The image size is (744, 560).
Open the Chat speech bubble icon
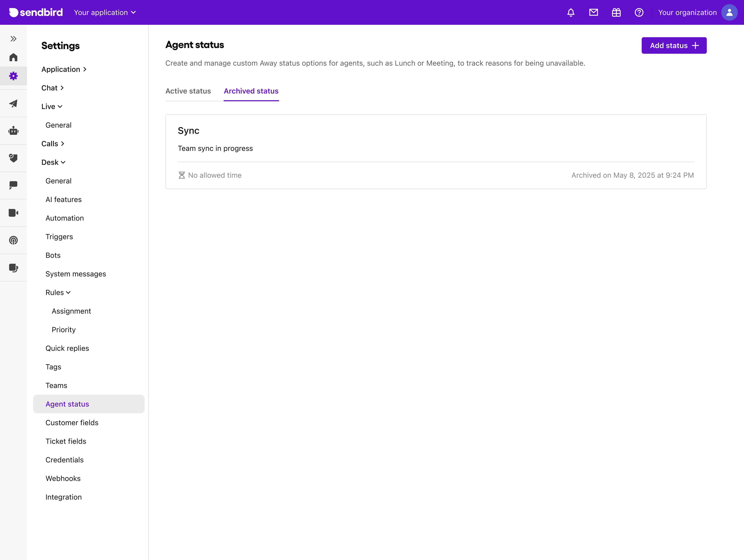13,185
